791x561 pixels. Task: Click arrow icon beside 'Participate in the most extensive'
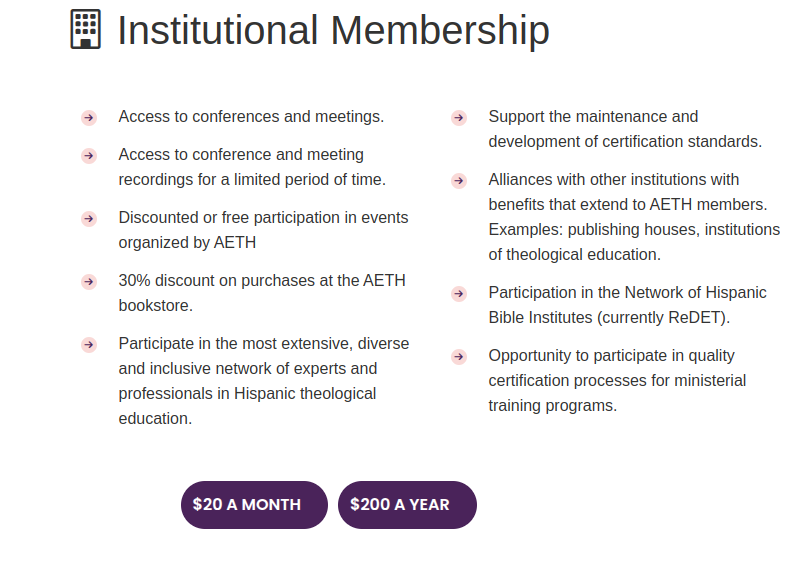(89, 345)
